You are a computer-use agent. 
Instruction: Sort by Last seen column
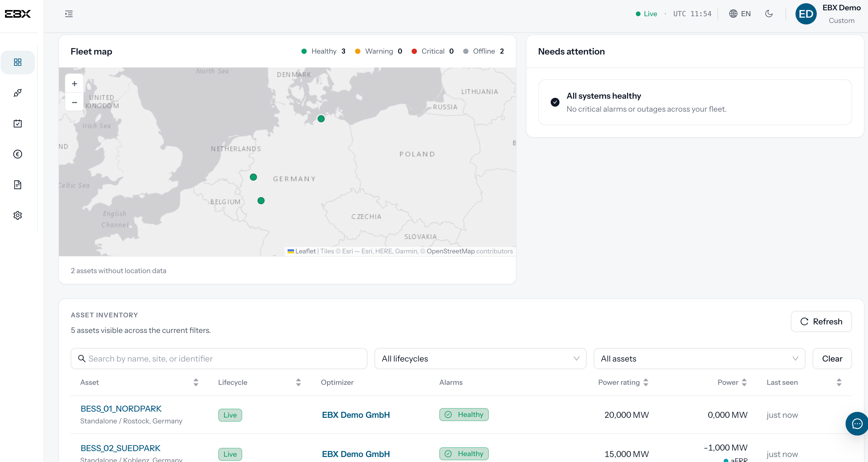[x=839, y=382]
